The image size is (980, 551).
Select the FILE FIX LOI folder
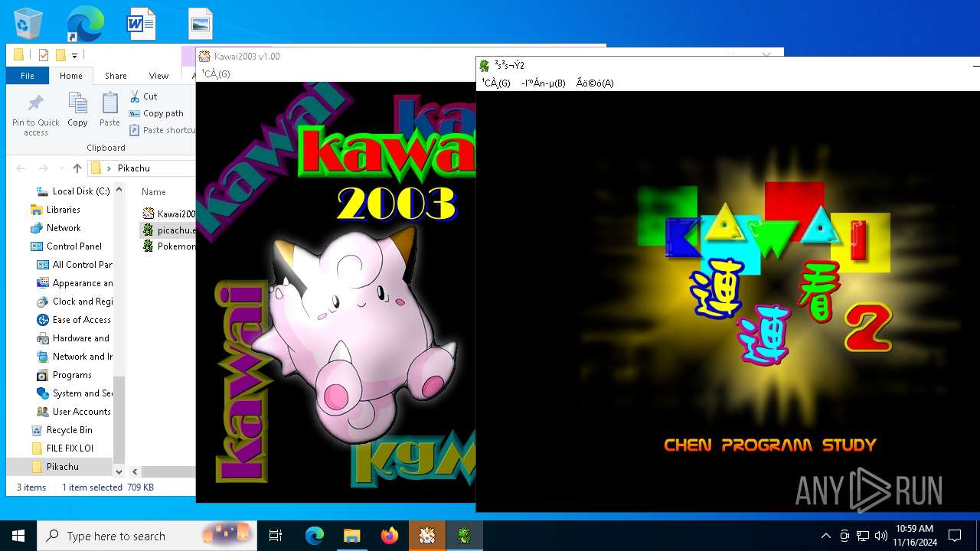pyautogui.click(x=62, y=448)
